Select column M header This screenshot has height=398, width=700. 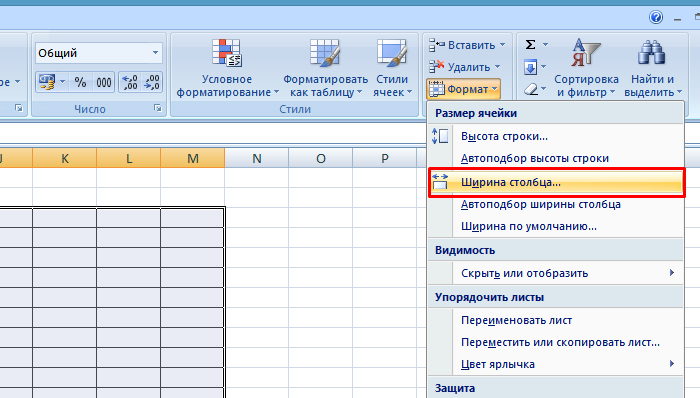click(x=193, y=158)
